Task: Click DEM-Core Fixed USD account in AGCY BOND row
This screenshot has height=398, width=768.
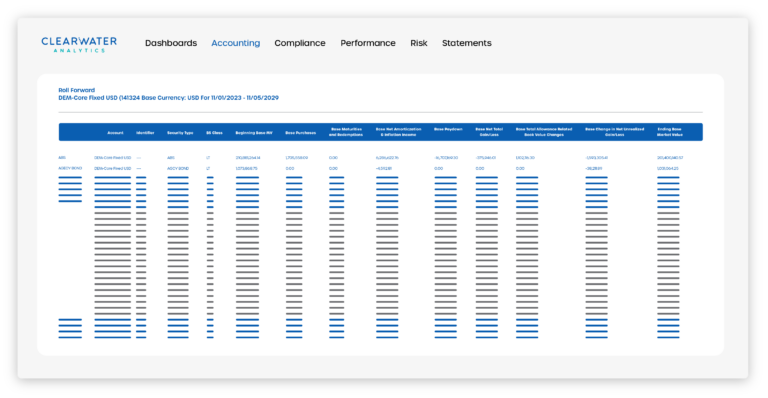Action: [x=113, y=168]
